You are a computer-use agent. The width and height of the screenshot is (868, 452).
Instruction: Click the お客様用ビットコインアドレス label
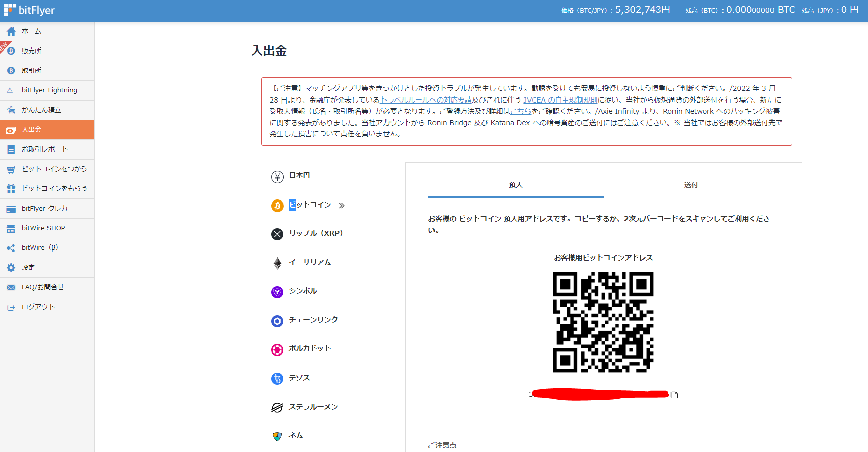pyautogui.click(x=603, y=258)
